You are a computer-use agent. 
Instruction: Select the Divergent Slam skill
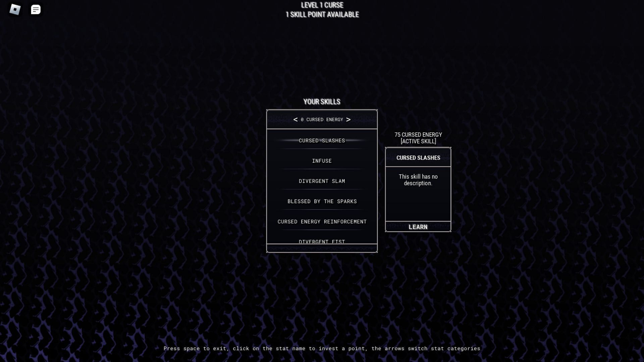[x=322, y=181]
